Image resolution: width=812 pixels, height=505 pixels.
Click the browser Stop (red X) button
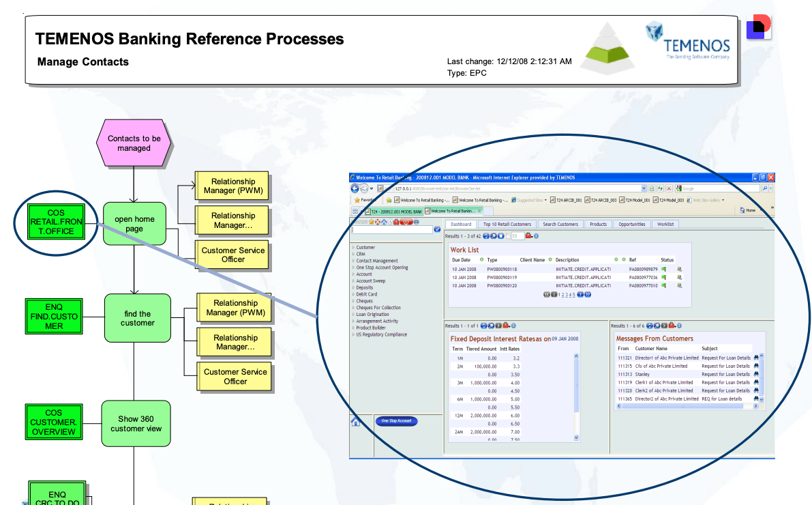click(x=669, y=188)
